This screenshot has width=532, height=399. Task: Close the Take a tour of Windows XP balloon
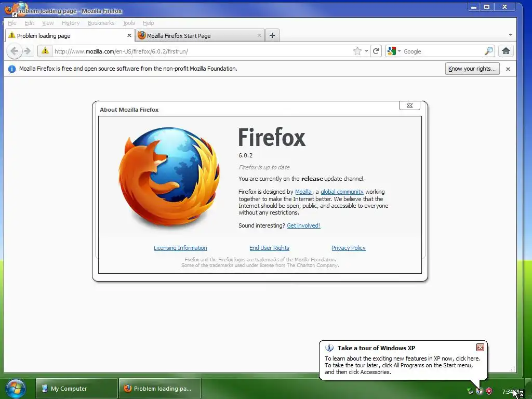click(x=480, y=347)
